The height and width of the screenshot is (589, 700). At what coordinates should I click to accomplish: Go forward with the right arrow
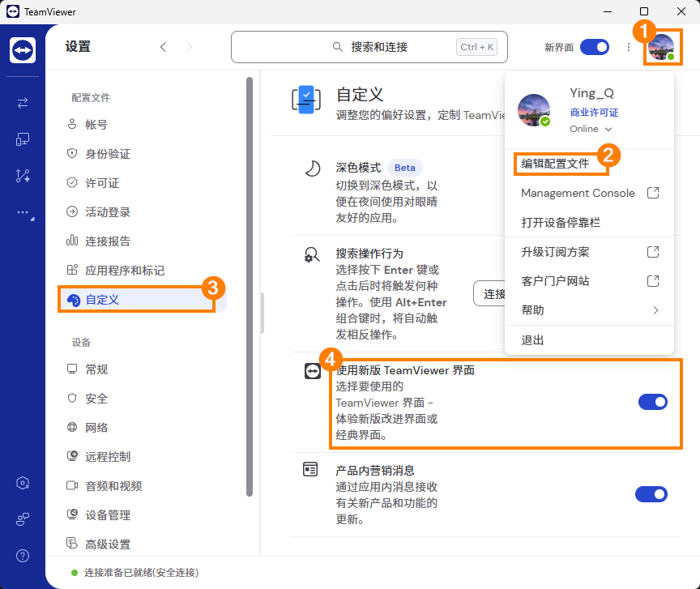(190, 47)
